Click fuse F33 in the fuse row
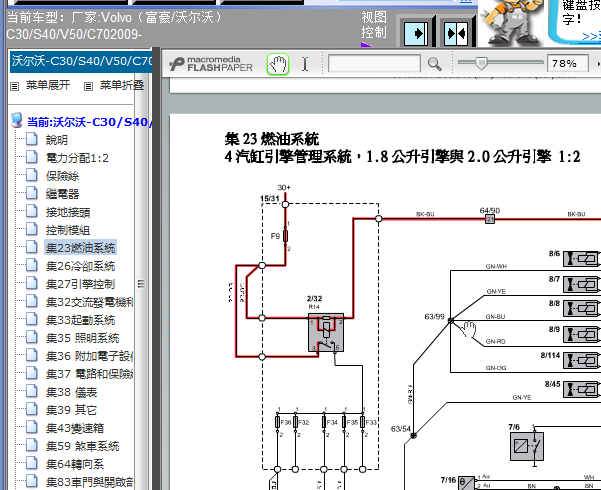Image resolution: width=601 pixels, height=490 pixels. (363, 422)
